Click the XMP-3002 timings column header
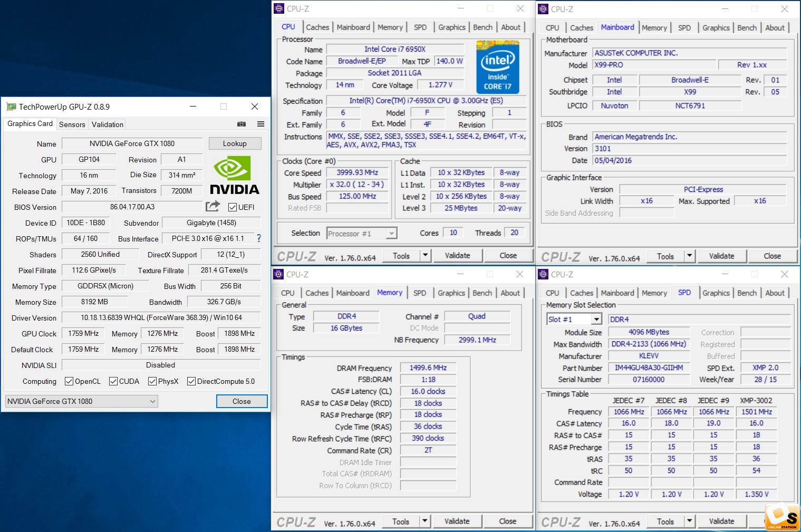Image resolution: width=801 pixels, height=532 pixels. (x=756, y=401)
